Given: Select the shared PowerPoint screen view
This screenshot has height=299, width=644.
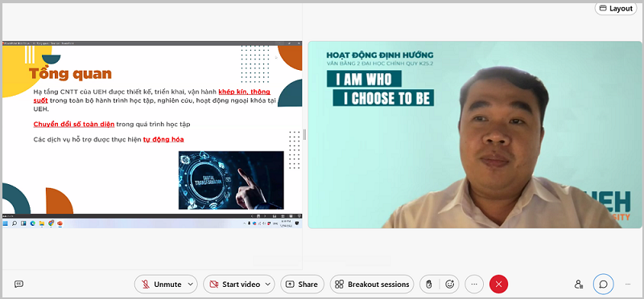Looking at the screenshot, I should (152, 134).
